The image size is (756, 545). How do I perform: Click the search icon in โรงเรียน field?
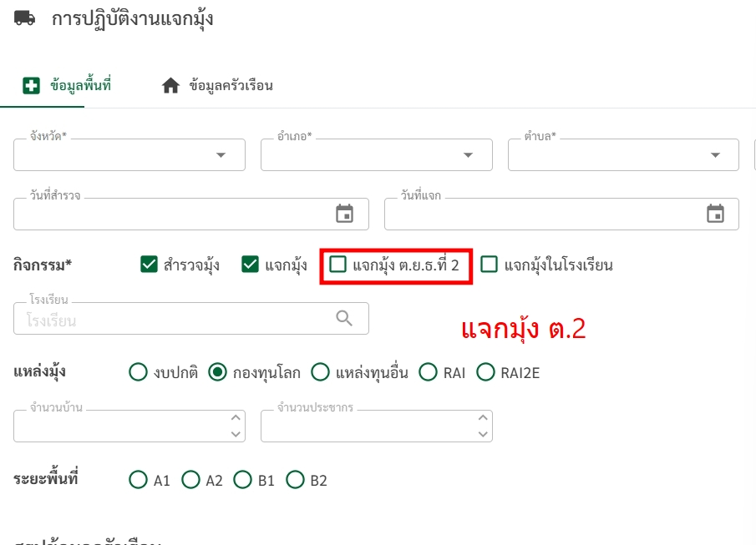(344, 318)
